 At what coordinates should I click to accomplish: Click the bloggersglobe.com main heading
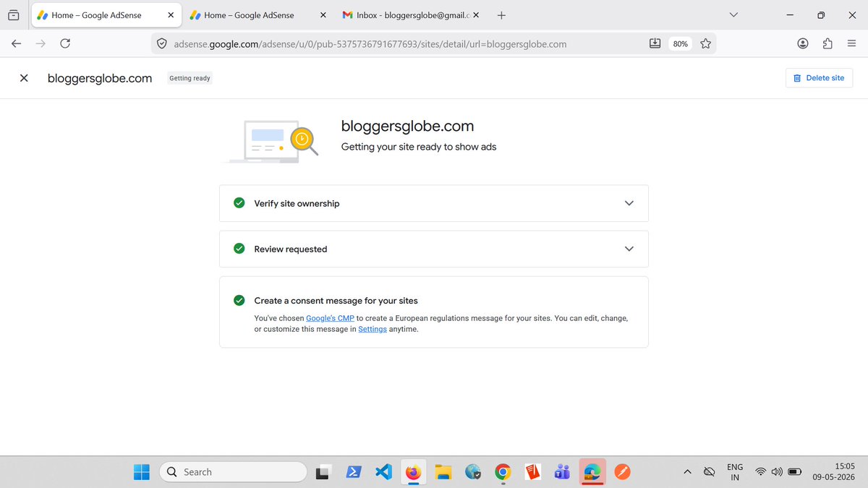pos(407,126)
